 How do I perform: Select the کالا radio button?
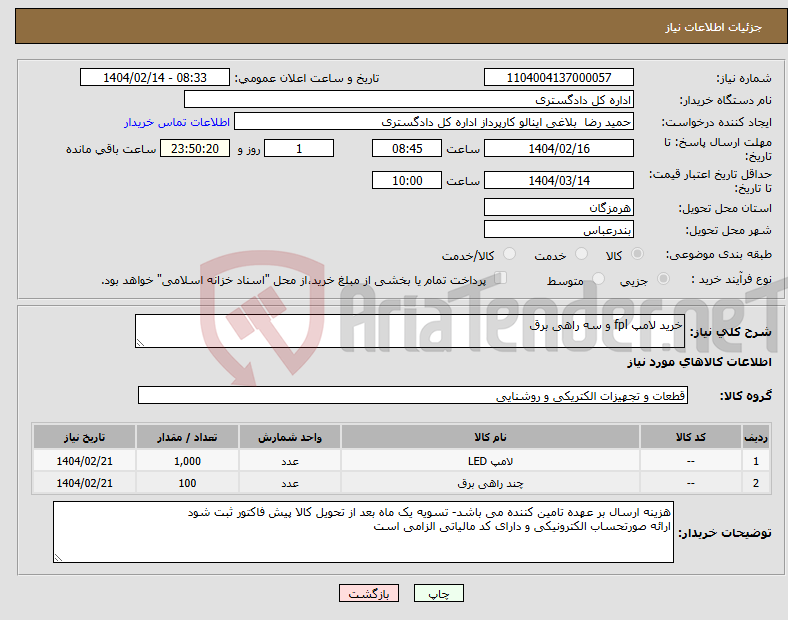[x=637, y=254]
